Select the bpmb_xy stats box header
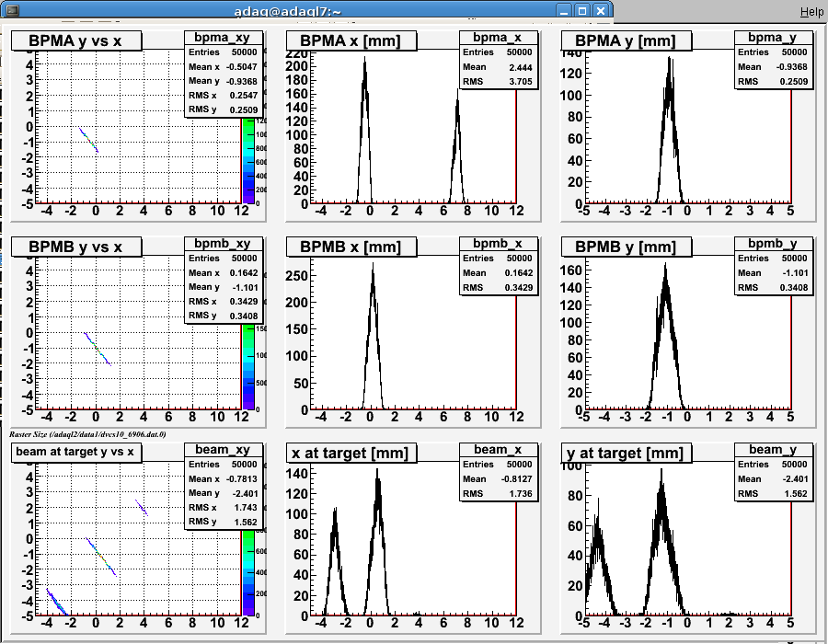Screen dimensions: 828x644 click(224, 244)
